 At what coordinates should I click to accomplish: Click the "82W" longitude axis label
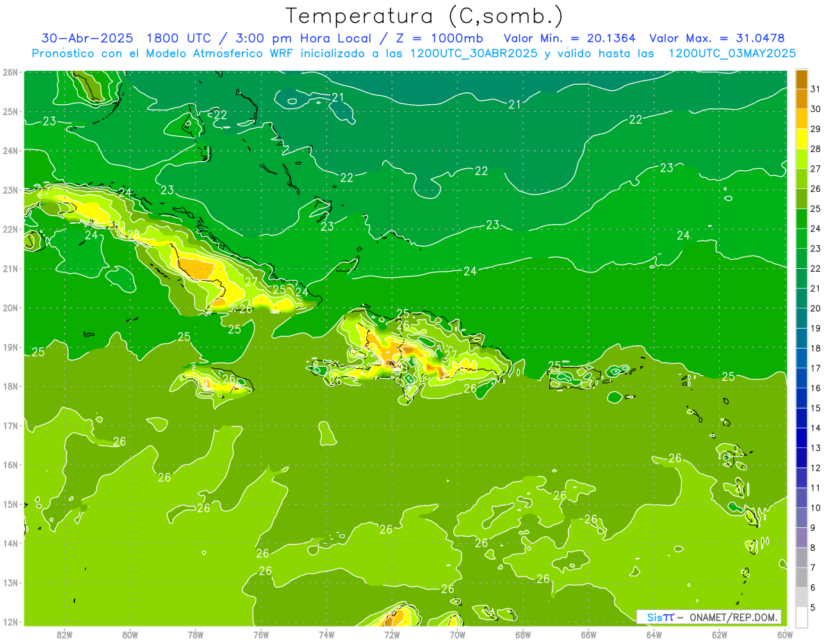(x=64, y=634)
